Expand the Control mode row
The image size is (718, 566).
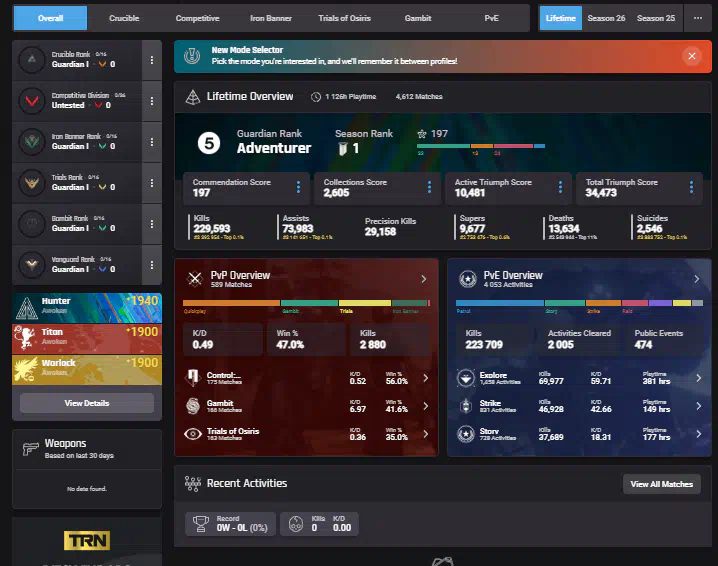[x=425, y=378]
